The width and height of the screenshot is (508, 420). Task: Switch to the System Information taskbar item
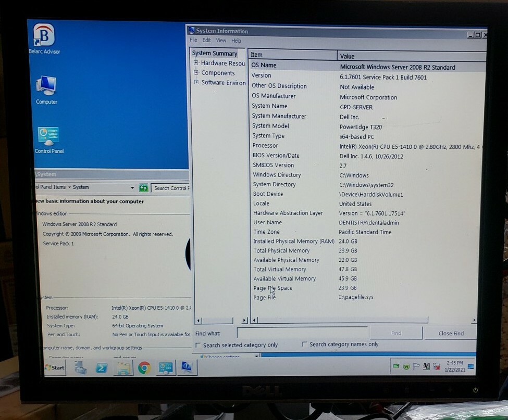[x=187, y=367]
